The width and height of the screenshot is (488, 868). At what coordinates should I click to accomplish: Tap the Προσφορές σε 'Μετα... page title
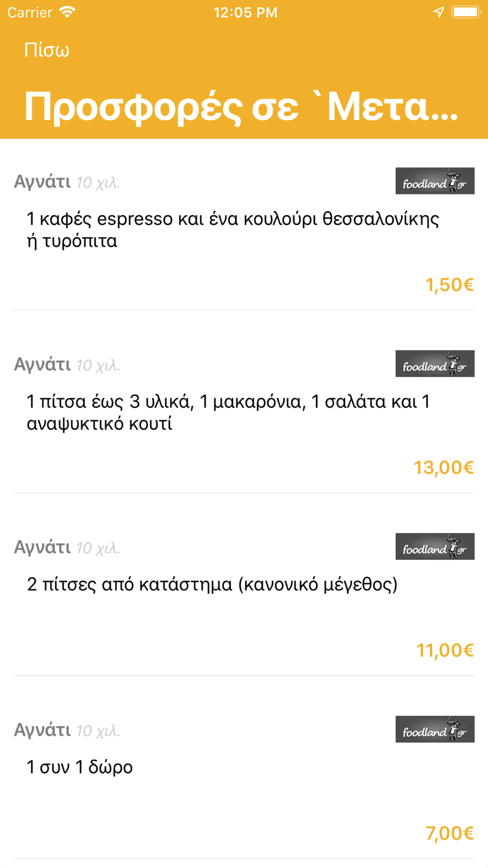click(x=241, y=107)
